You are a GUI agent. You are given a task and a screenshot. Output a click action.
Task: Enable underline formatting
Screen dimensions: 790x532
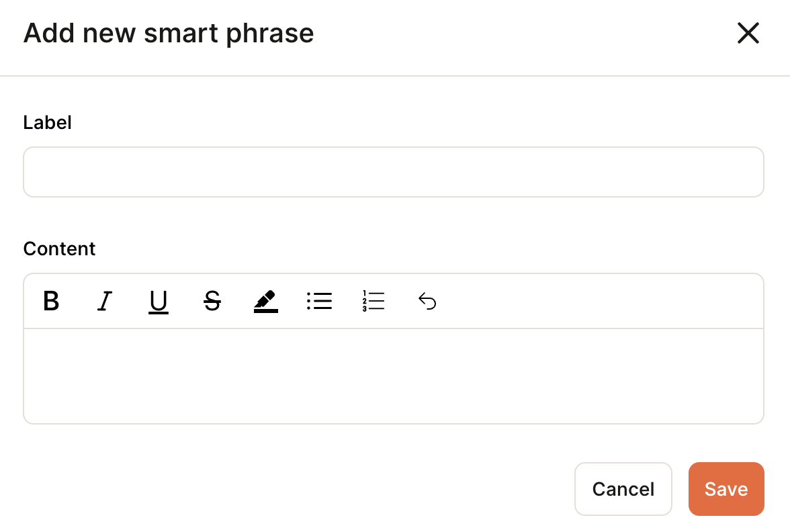pos(159,301)
